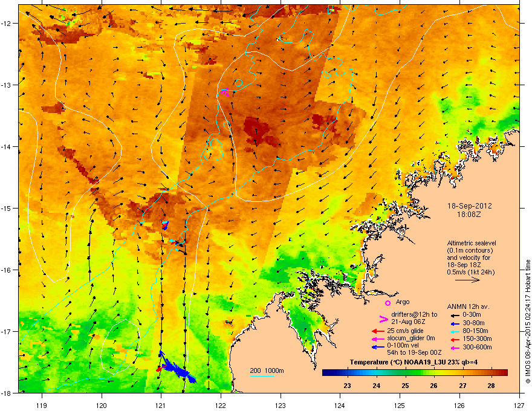Click the 0.5m/s velocity scale arrow

[467, 280]
